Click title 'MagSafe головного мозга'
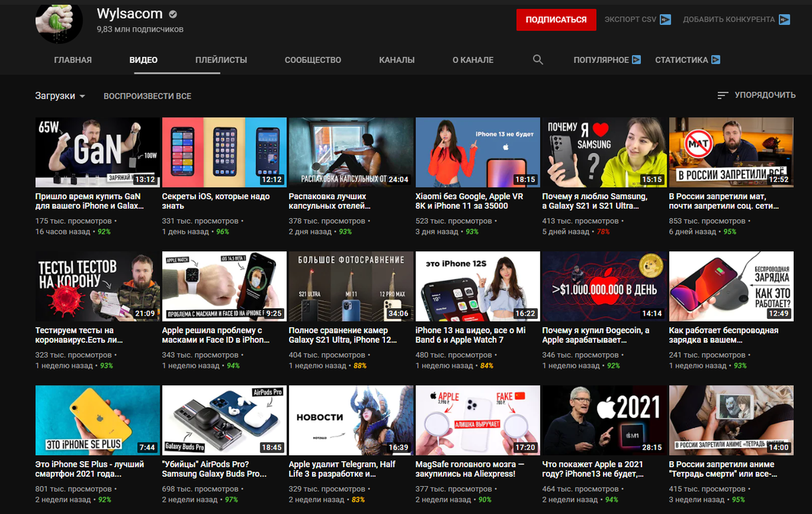The image size is (812, 514). click(x=470, y=469)
